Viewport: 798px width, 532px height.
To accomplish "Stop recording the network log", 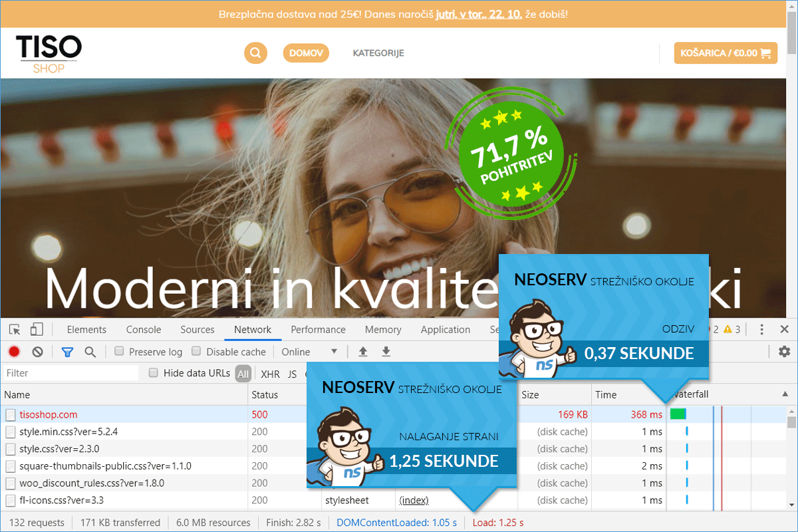I will point(14,352).
